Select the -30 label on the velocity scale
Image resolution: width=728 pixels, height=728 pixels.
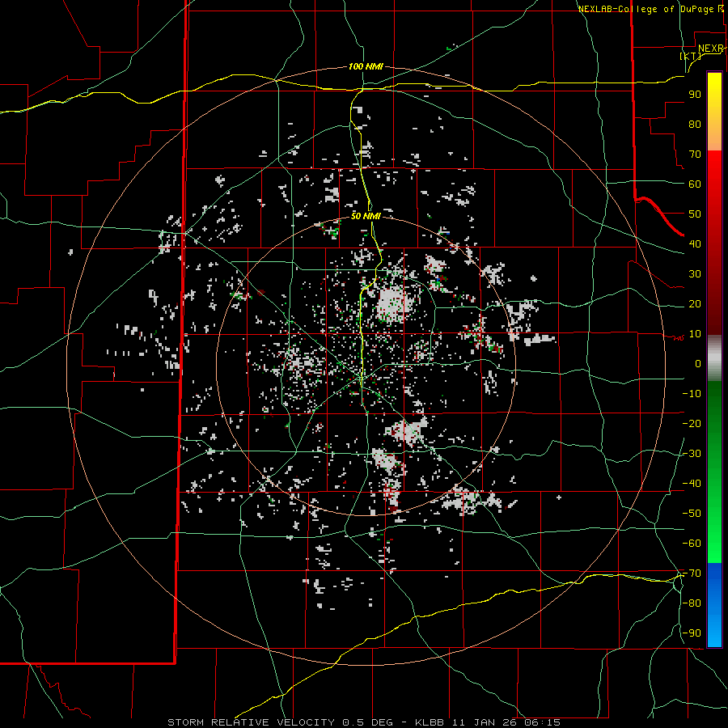[692, 454]
